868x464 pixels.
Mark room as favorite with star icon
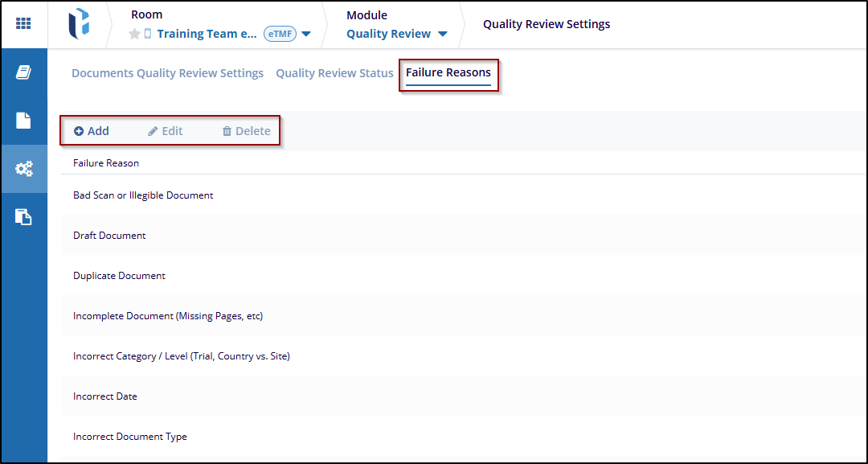[x=135, y=34]
